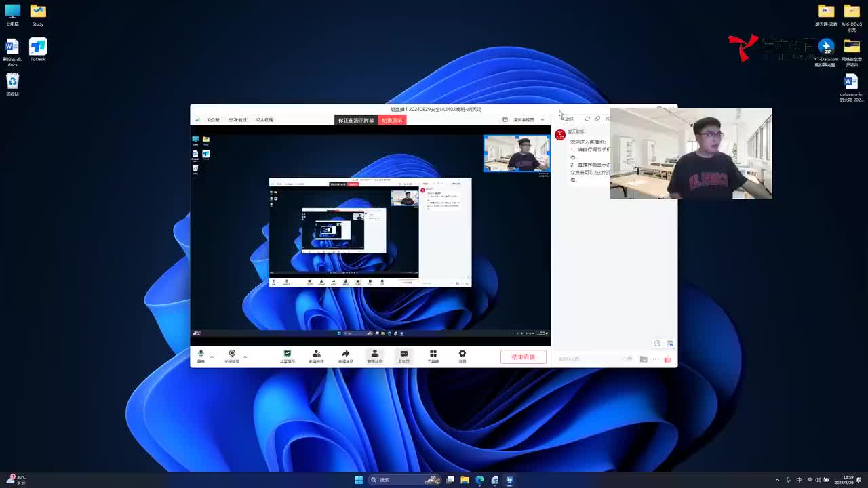This screenshot has height=488, width=868.
Task: Close the chat panel with X
Action: click(x=607, y=119)
